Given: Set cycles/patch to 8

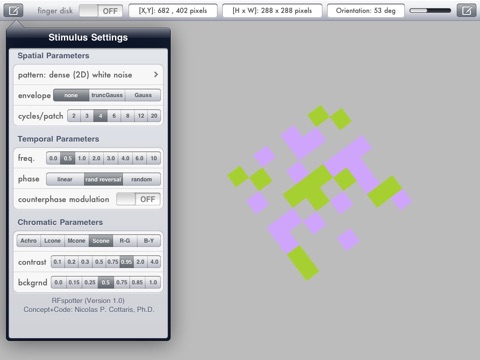Looking at the screenshot, I should tap(127, 116).
